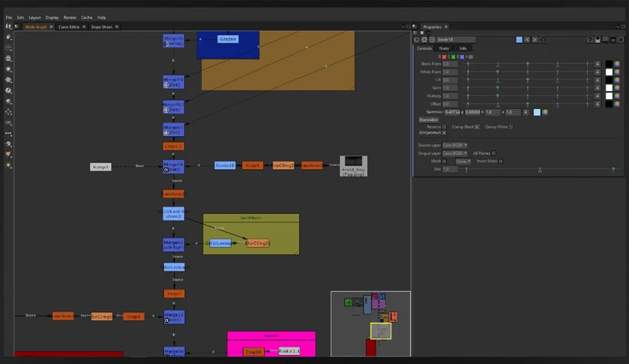This screenshot has height=364, width=629.
Task: Click the node graph minimap overview
Action: 371,324
